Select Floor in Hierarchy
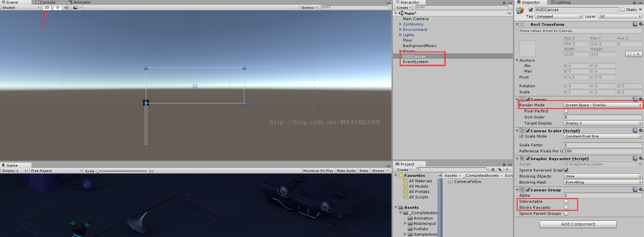Image resolution: width=644 pixels, height=237 pixels. pyautogui.click(x=407, y=40)
